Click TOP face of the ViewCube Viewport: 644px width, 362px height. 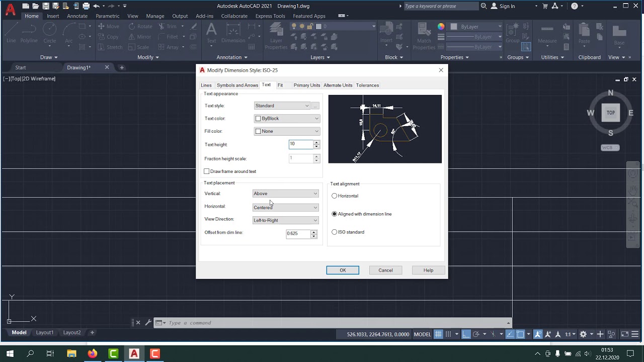point(610,113)
